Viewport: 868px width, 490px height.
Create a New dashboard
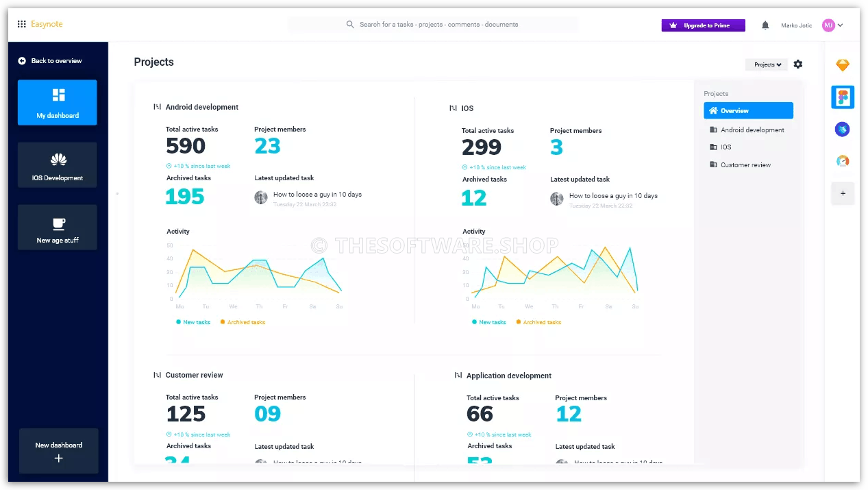coord(59,451)
